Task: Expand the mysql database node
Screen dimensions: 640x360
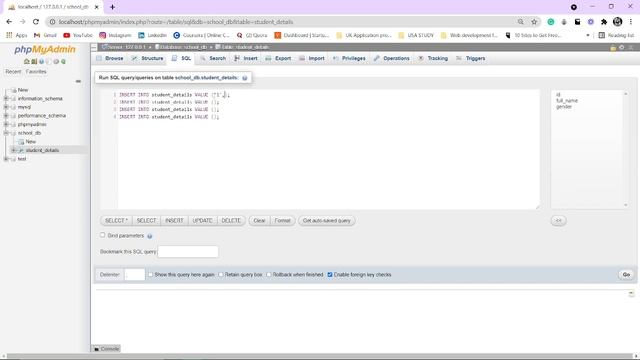Action: pos(6,107)
